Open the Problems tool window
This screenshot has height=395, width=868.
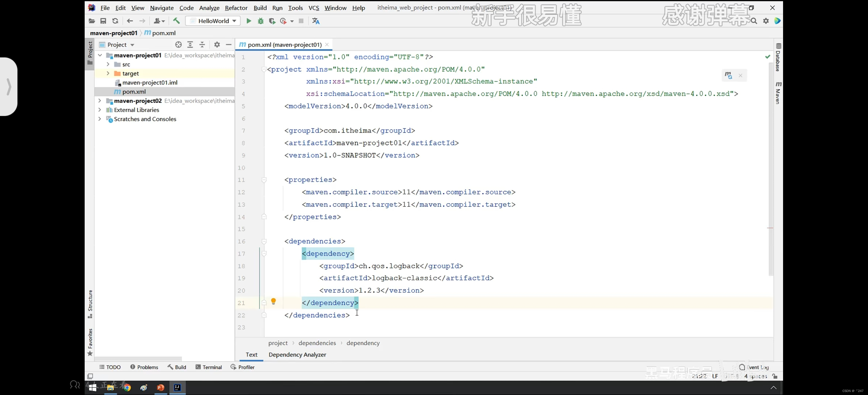click(x=144, y=367)
